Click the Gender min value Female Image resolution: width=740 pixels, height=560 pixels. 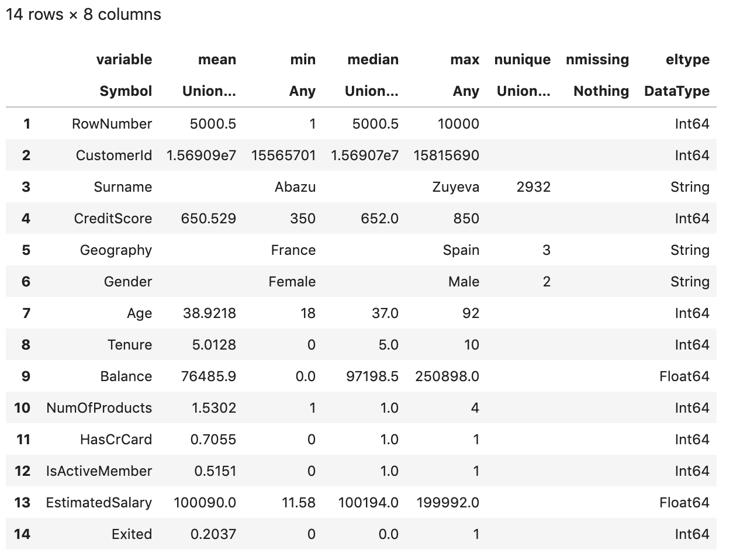292,282
